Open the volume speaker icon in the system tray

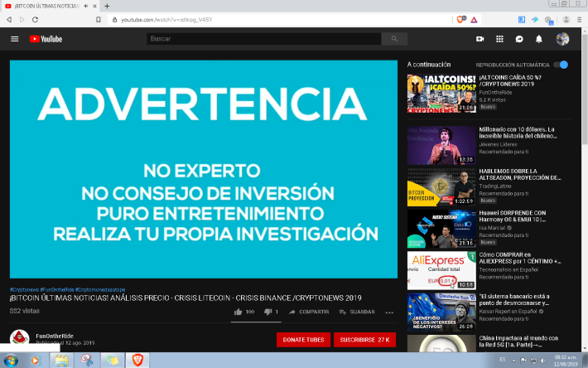pyautogui.click(x=543, y=361)
